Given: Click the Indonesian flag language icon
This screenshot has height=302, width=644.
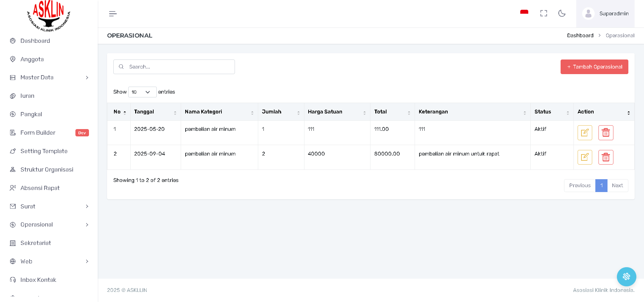Looking at the screenshot, I should 524,13.
